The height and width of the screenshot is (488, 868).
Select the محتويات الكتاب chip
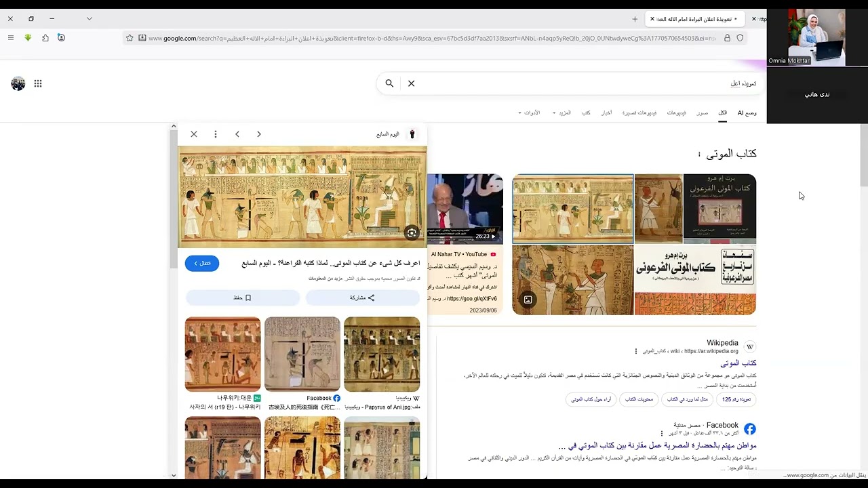coord(640,399)
